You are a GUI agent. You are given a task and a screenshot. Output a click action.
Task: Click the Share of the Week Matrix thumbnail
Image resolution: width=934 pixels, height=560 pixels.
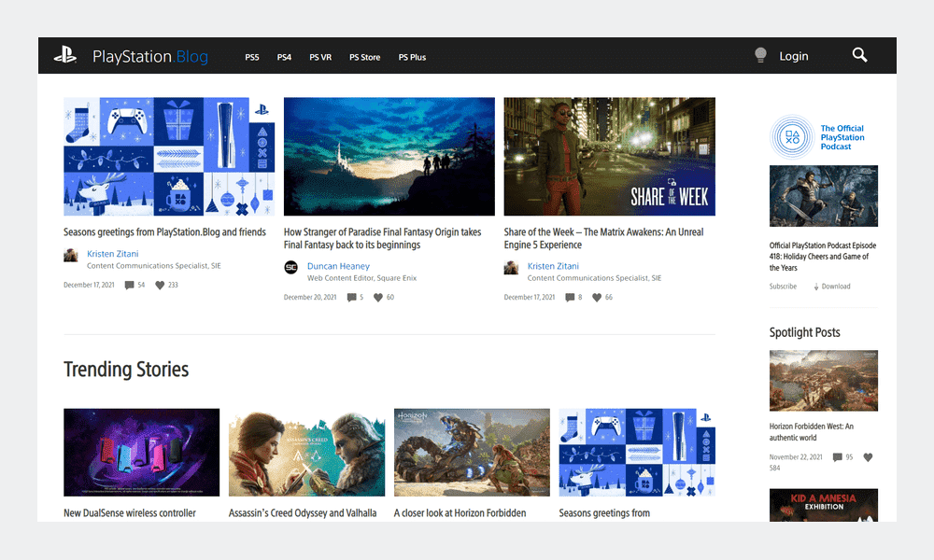tap(609, 157)
